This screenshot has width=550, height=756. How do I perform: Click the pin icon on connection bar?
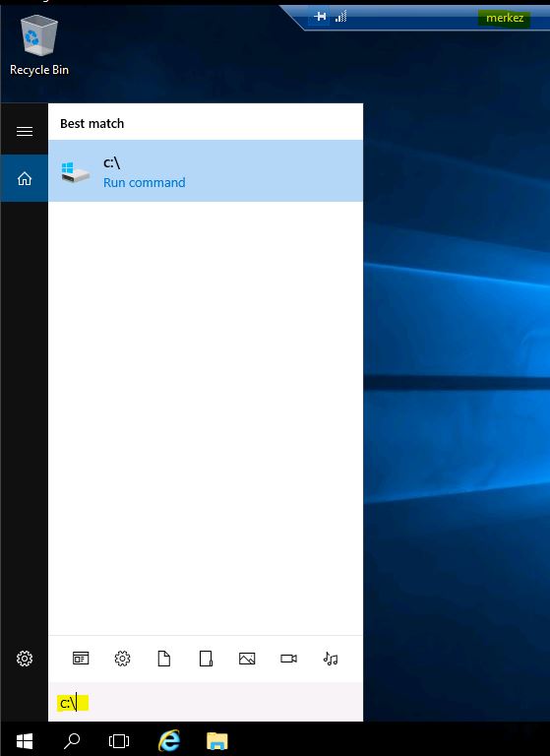click(320, 17)
